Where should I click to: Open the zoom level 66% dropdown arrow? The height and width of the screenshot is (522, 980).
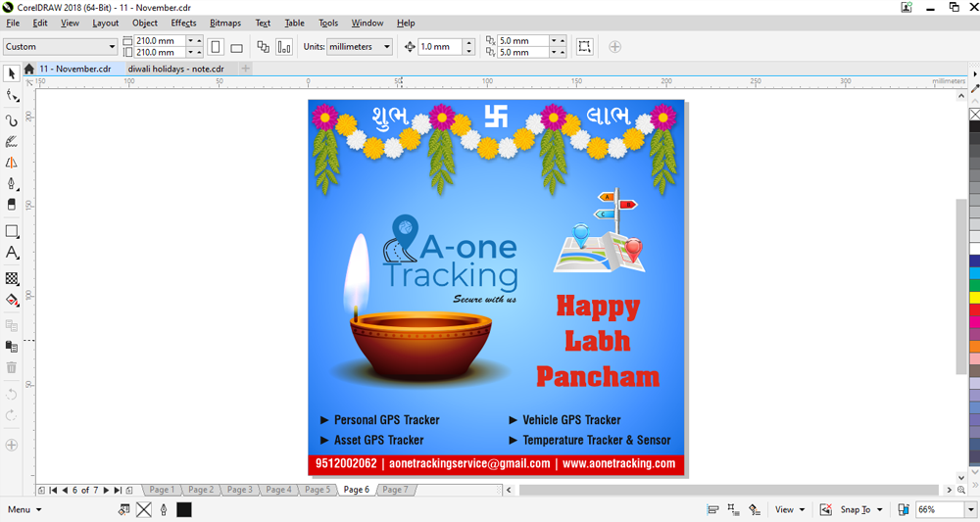[971, 509]
